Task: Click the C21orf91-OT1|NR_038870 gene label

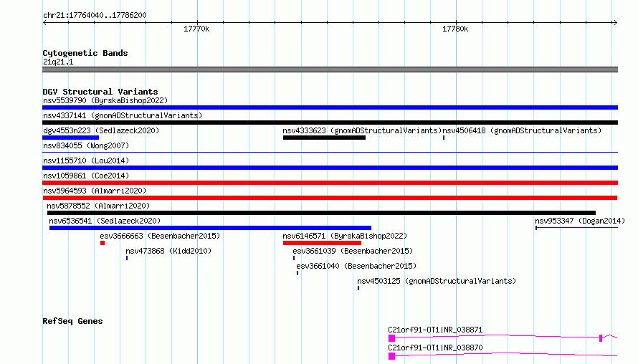Action: click(x=435, y=348)
